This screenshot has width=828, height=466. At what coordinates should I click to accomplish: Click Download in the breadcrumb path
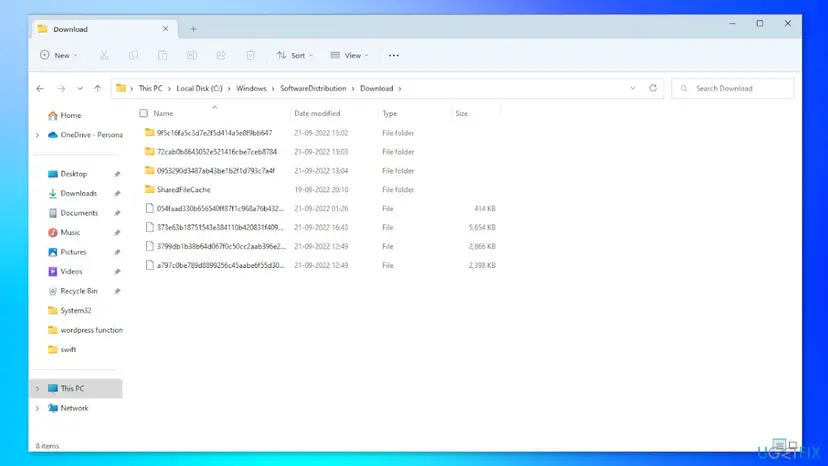[x=377, y=88]
